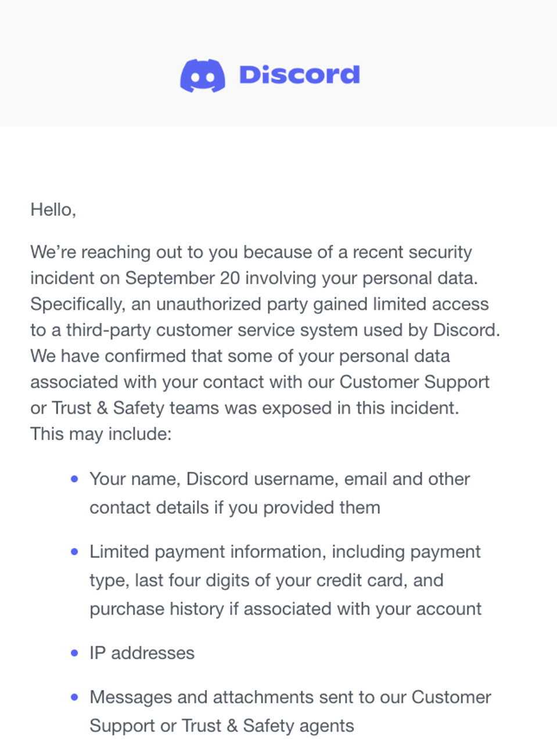Click the Discord wordmark in the header
This screenshot has height=756, width=557.
point(300,75)
